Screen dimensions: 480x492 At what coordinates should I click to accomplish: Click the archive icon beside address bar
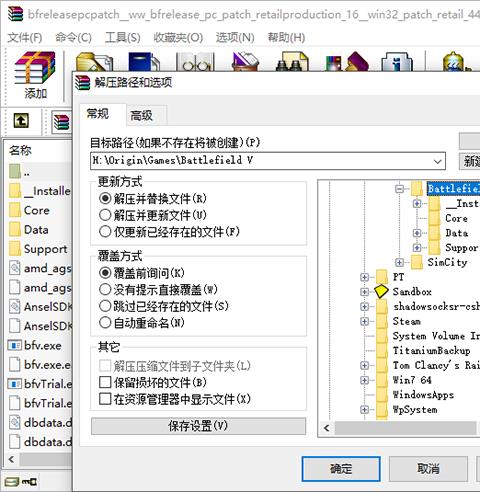pos(61,122)
